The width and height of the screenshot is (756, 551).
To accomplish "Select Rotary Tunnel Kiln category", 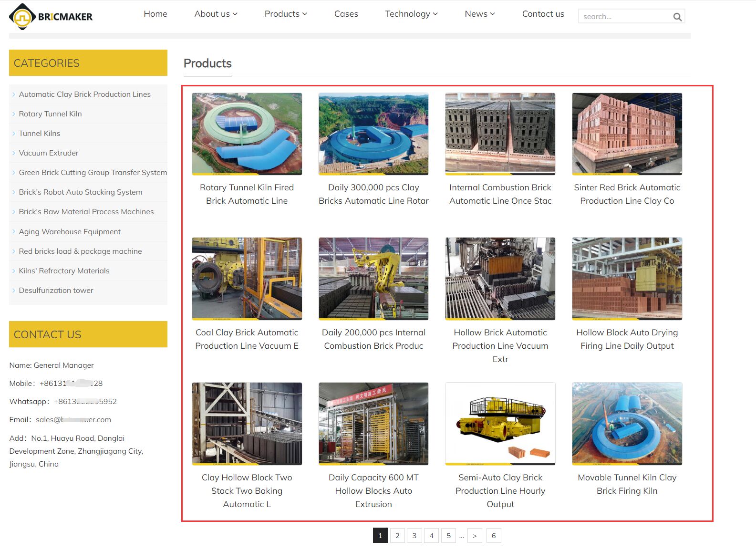I will (x=50, y=114).
